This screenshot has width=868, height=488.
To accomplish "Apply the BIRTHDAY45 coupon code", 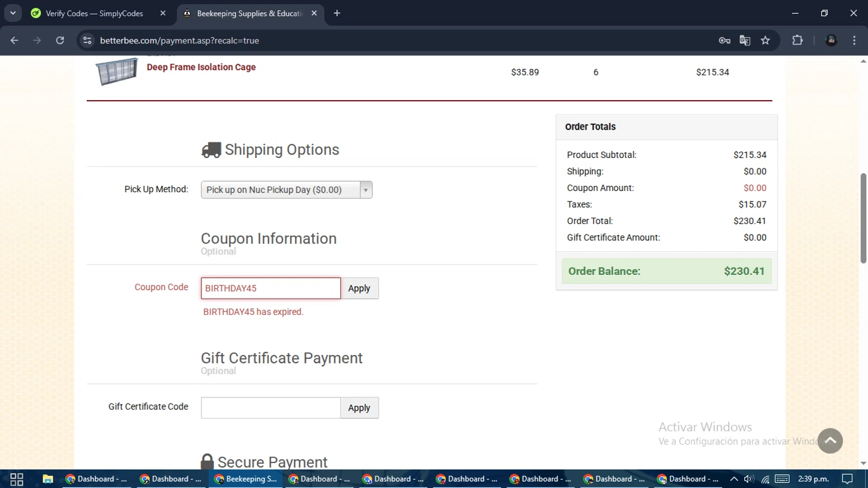I will click(x=359, y=288).
